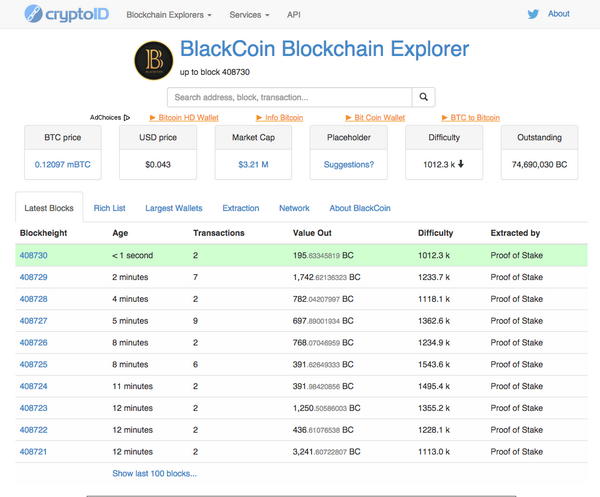Click the Value Out column header
600x497 pixels.
click(312, 233)
